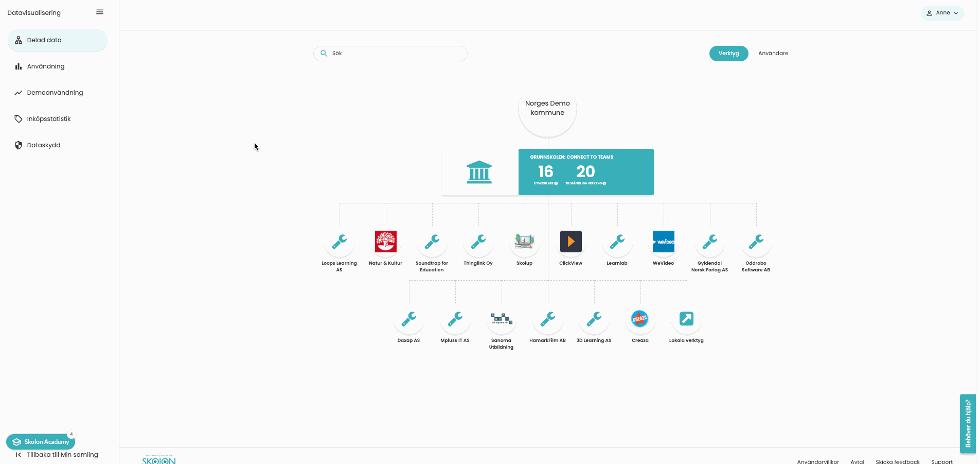Select the WeVideo logo

coord(664,242)
